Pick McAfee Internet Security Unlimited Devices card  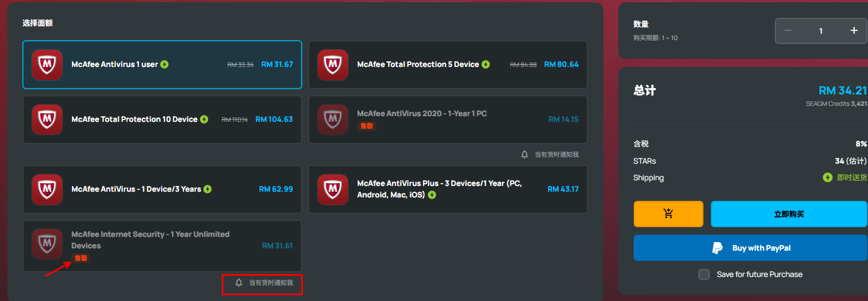click(x=162, y=246)
